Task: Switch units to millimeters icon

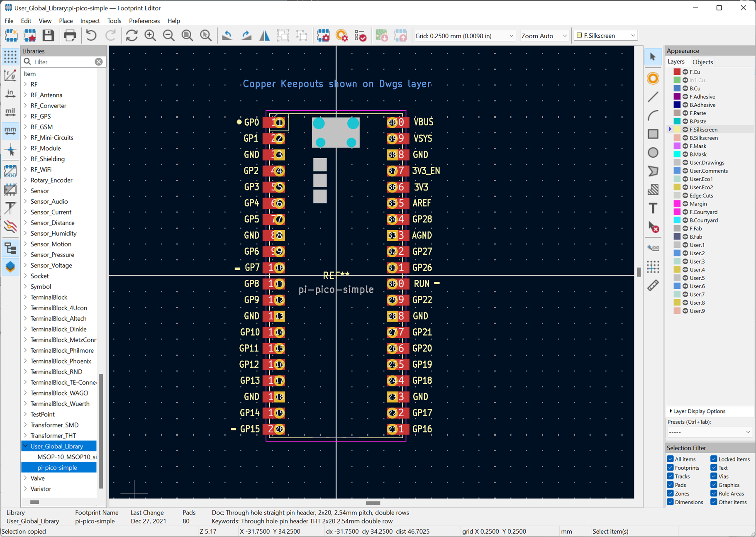Action: [10, 131]
